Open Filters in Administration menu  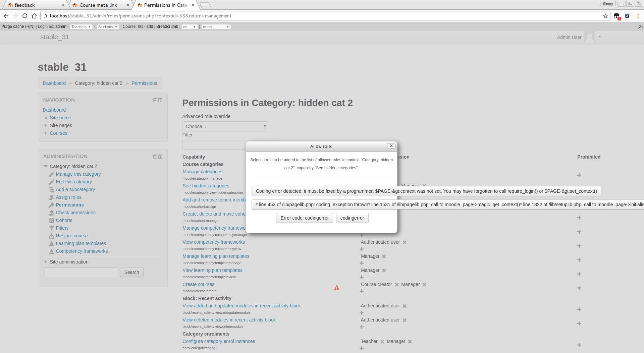(x=62, y=228)
